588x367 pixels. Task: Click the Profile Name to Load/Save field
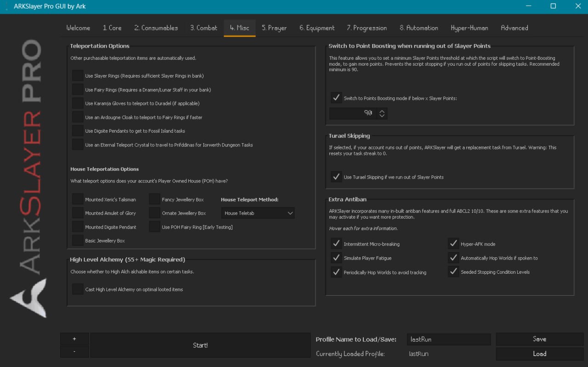pyautogui.click(x=449, y=339)
